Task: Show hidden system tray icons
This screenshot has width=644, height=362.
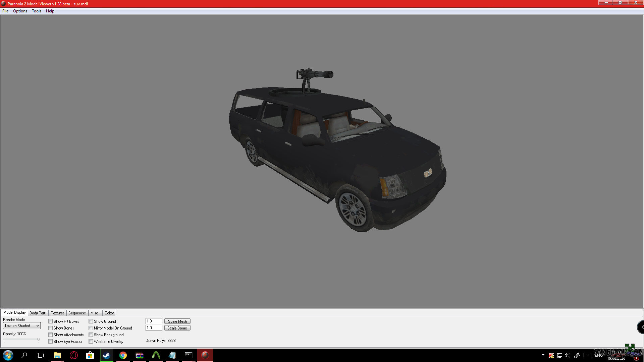Action: coord(543,355)
